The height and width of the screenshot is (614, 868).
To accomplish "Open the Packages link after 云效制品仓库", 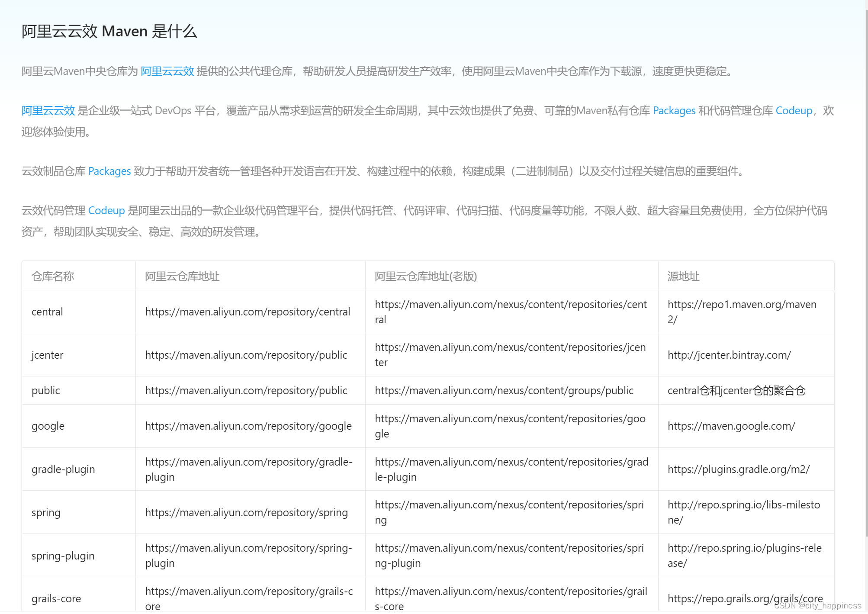I will (x=109, y=171).
